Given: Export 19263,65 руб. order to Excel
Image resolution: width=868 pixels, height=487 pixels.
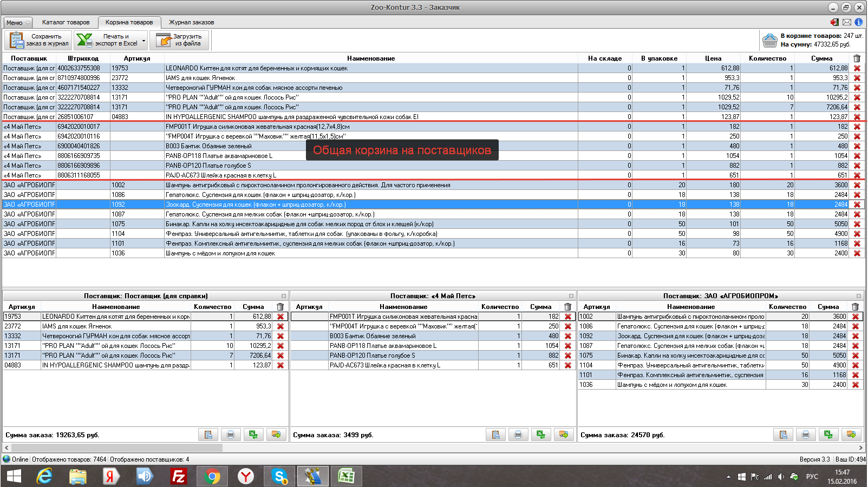Looking at the screenshot, I should [253, 435].
